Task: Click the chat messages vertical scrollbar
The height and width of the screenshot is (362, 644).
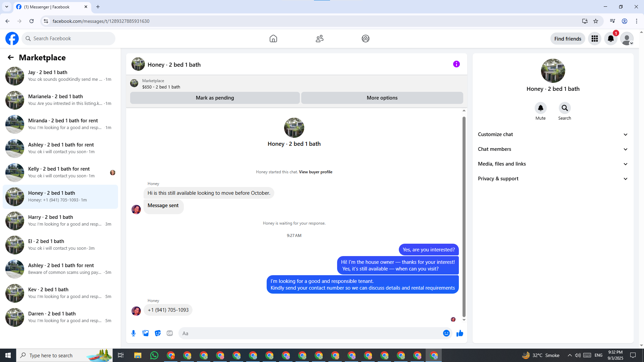Action: click(x=464, y=217)
